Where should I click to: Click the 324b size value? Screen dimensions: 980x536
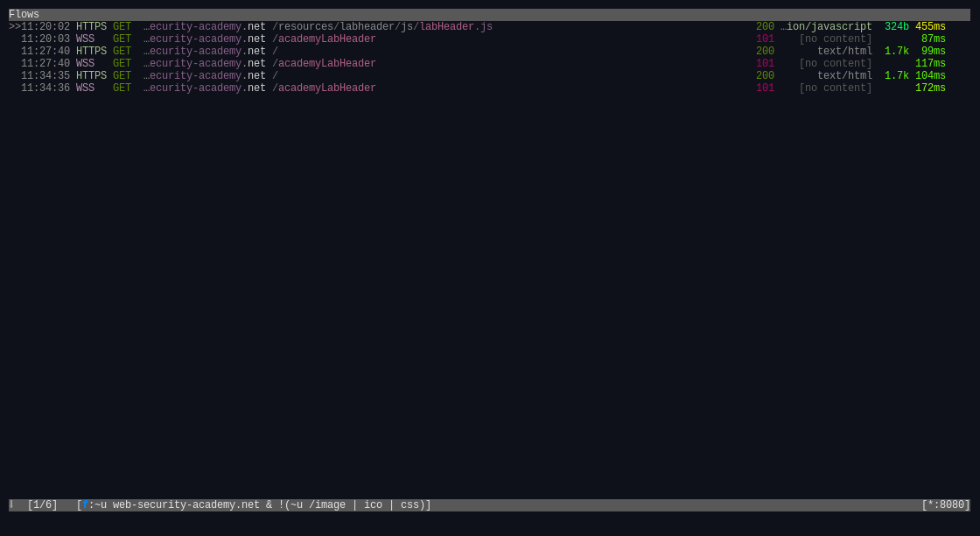[896, 27]
